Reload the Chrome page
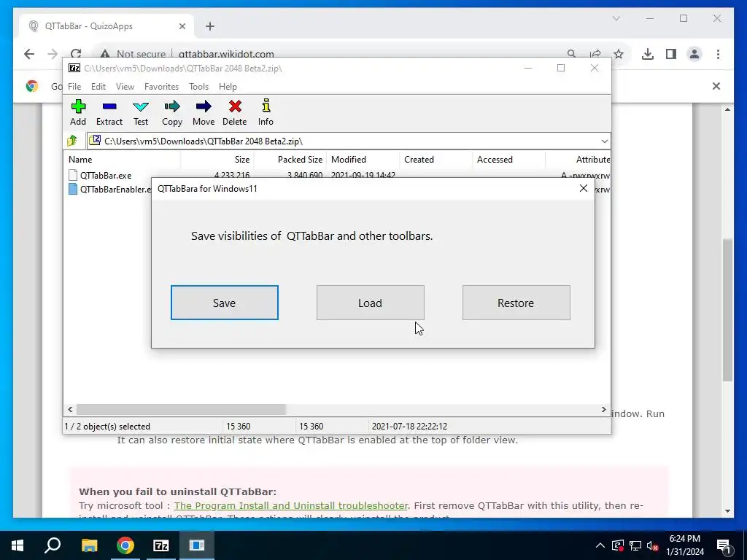Image resolution: width=747 pixels, height=560 pixels. tap(76, 54)
